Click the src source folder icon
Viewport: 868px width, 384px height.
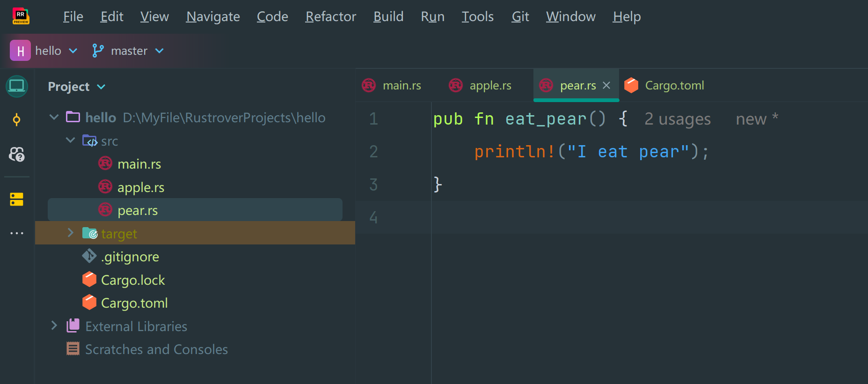pyautogui.click(x=90, y=140)
